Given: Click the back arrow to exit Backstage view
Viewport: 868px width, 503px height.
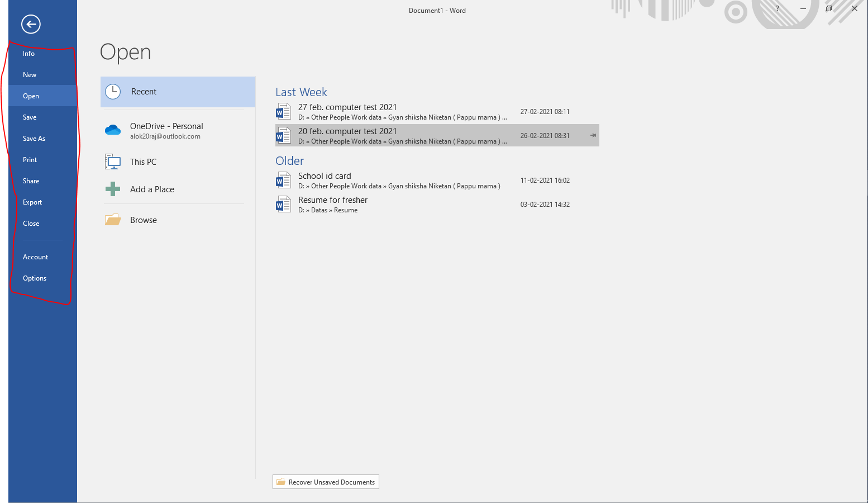Looking at the screenshot, I should pos(31,24).
